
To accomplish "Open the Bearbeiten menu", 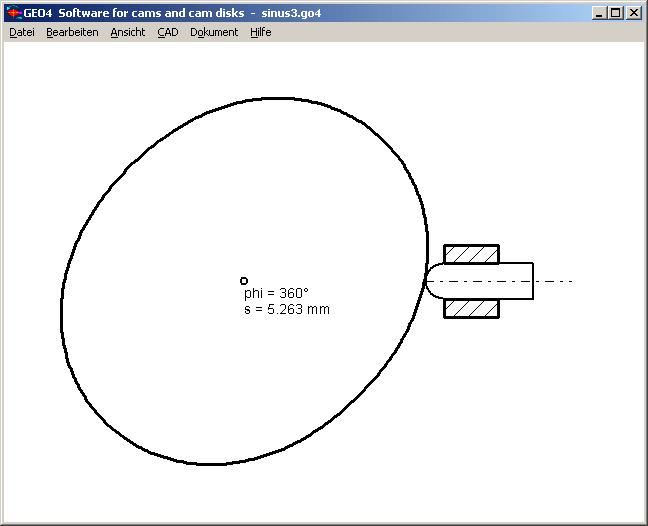I will 72,32.
